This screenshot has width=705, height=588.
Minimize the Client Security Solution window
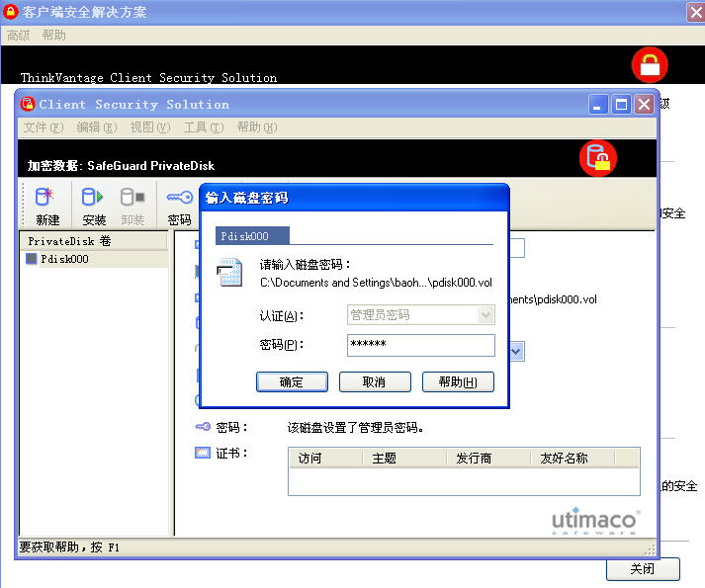click(x=598, y=105)
